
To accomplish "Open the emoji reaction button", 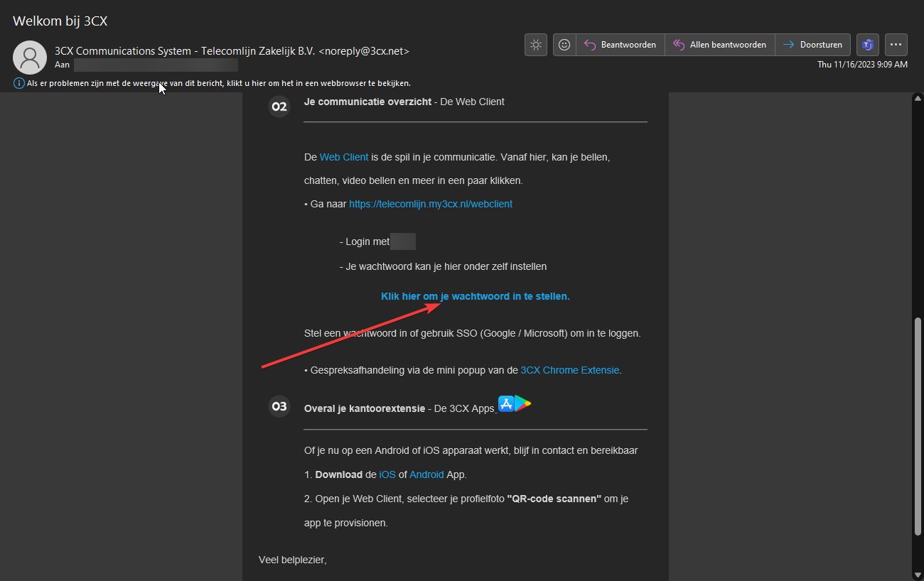I will tap(564, 45).
